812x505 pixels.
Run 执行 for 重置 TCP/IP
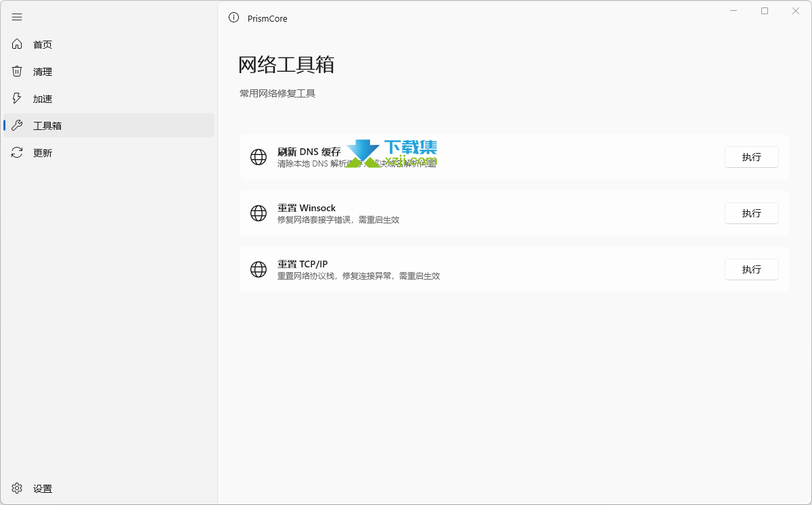pyautogui.click(x=751, y=269)
